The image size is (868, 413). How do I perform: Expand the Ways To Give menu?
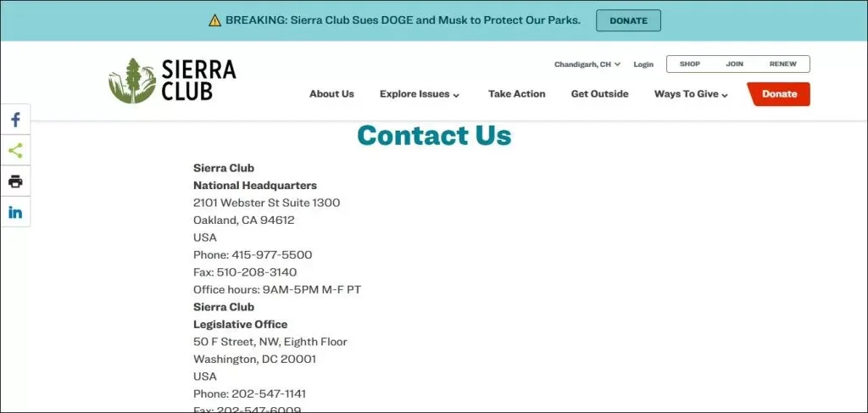click(x=691, y=94)
